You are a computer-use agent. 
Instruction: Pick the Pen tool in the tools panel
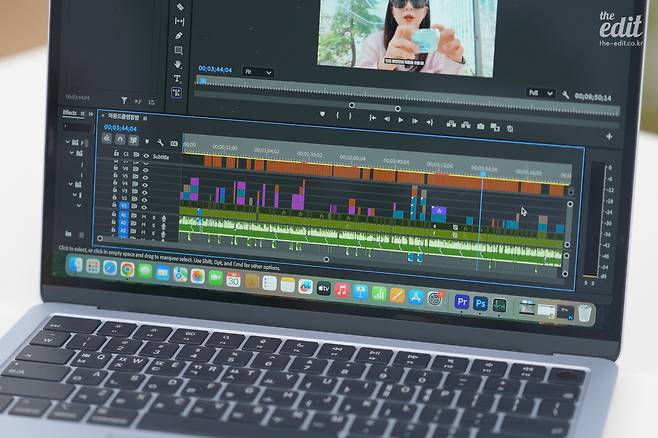179,35
